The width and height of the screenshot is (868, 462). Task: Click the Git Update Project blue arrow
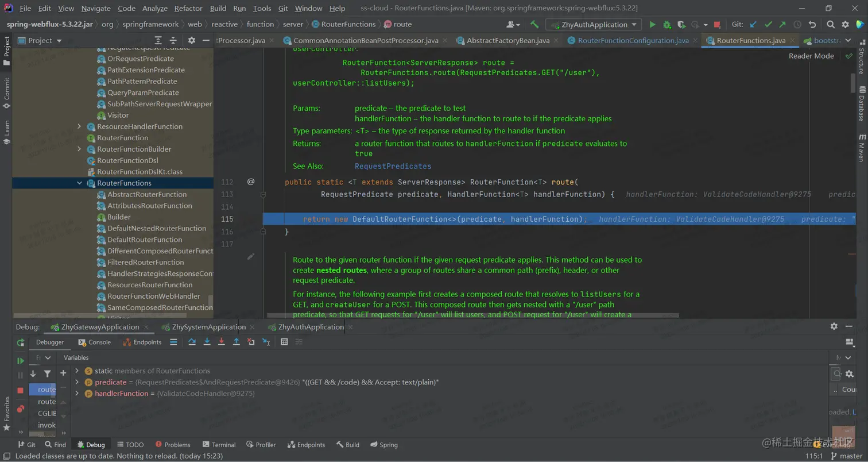[x=753, y=25]
